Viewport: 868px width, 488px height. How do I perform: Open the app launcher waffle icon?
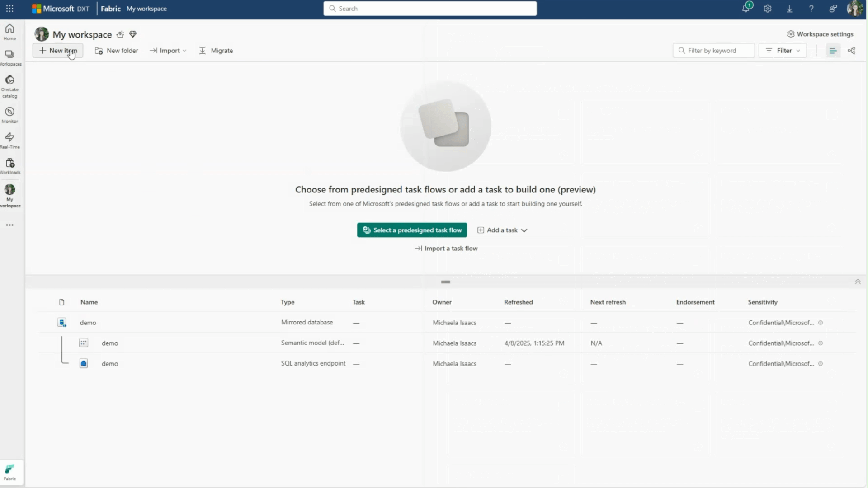click(x=9, y=9)
